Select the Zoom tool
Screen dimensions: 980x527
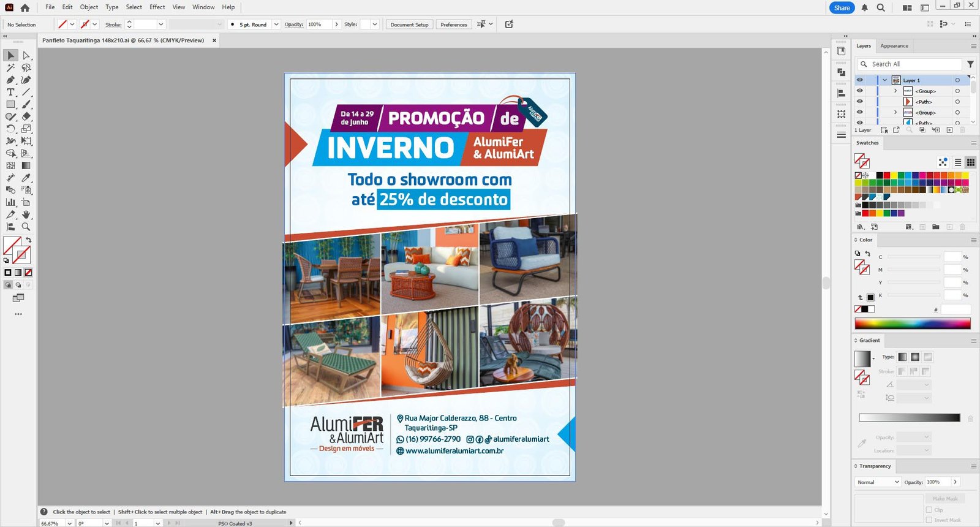point(26,227)
